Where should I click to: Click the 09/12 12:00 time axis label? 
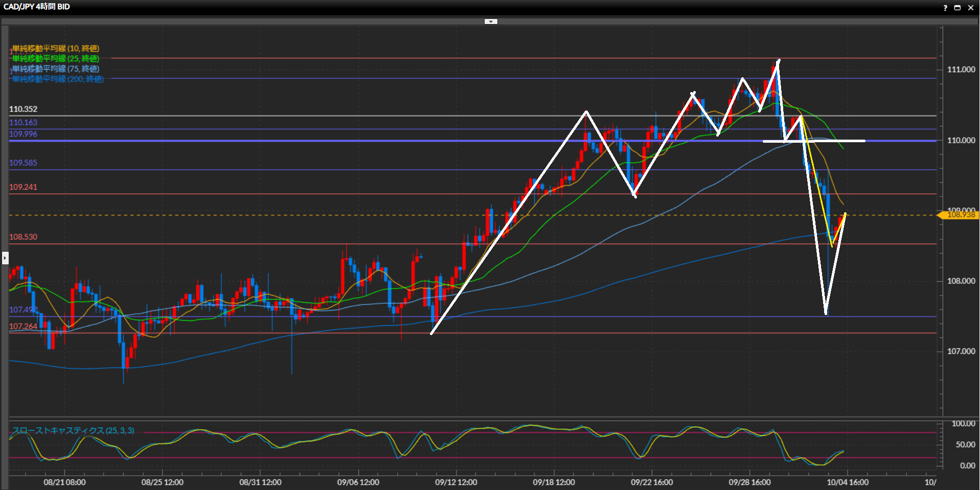(x=456, y=482)
